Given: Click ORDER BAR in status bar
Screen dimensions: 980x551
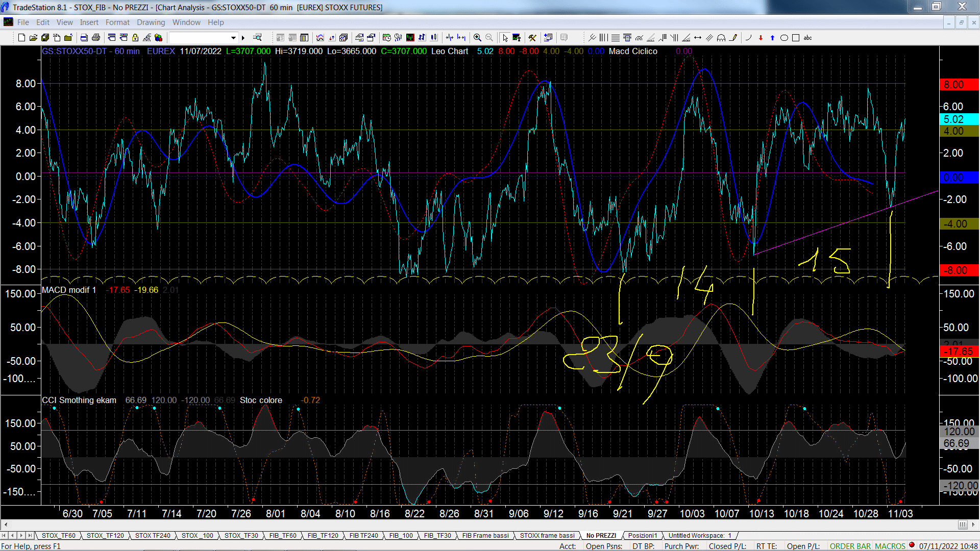Looking at the screenshot, I should tap(850, 546).
